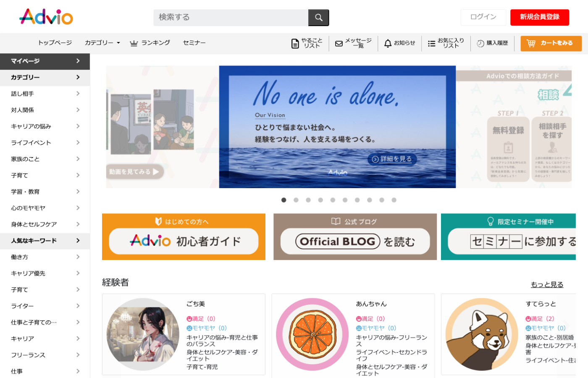
Task: Click the ランキング crown icon
Action: tap(134, 43)
